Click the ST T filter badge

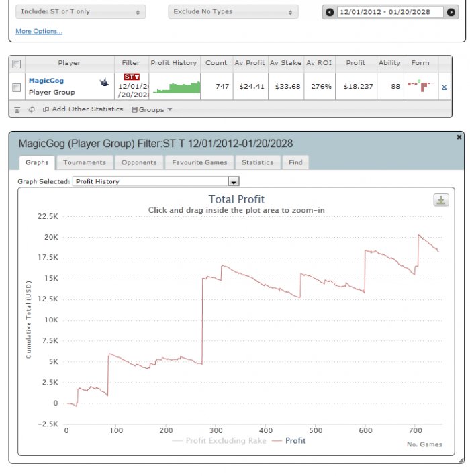(x=132, y=77)
